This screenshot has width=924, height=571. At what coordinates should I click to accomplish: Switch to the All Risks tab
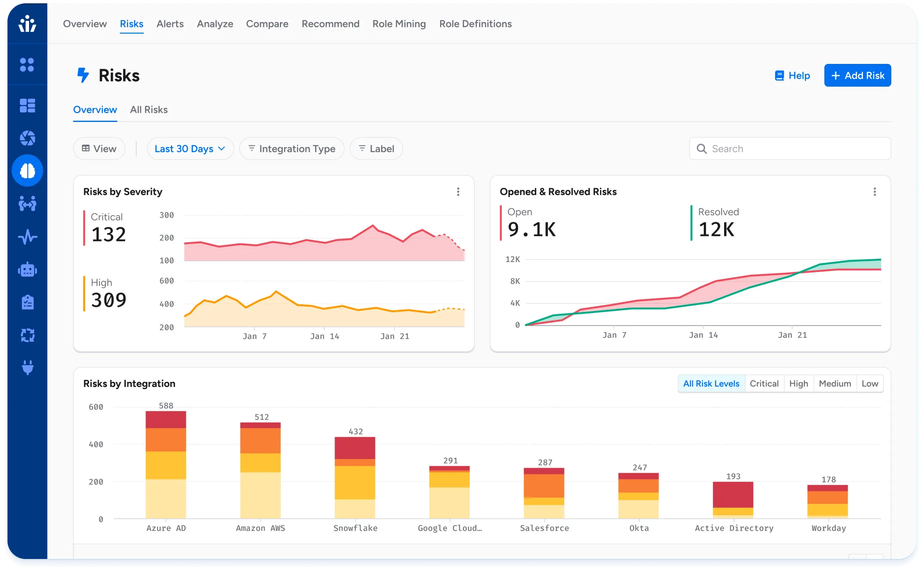148,109
